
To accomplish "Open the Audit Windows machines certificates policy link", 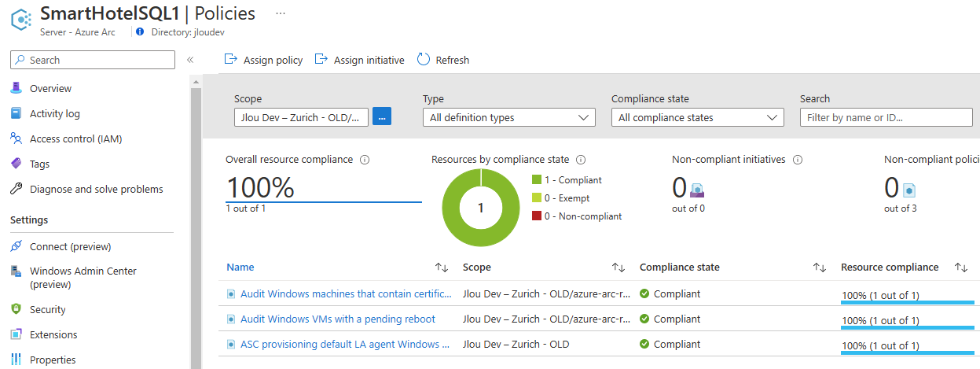I will click(x=346, y=293).
